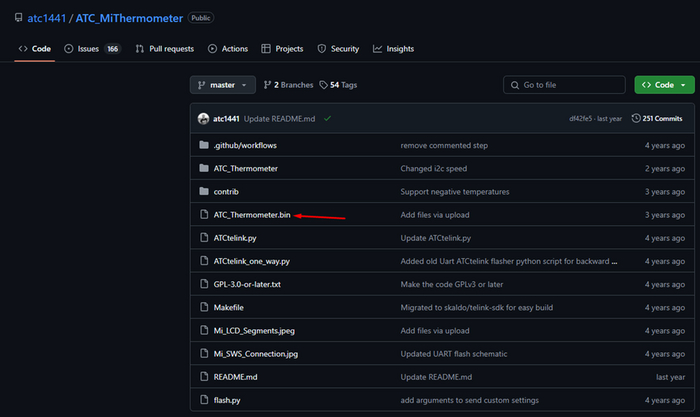The image size is (700, 417).
Task: Open atc1441 author link in commit header
Action: coord(226,119)
